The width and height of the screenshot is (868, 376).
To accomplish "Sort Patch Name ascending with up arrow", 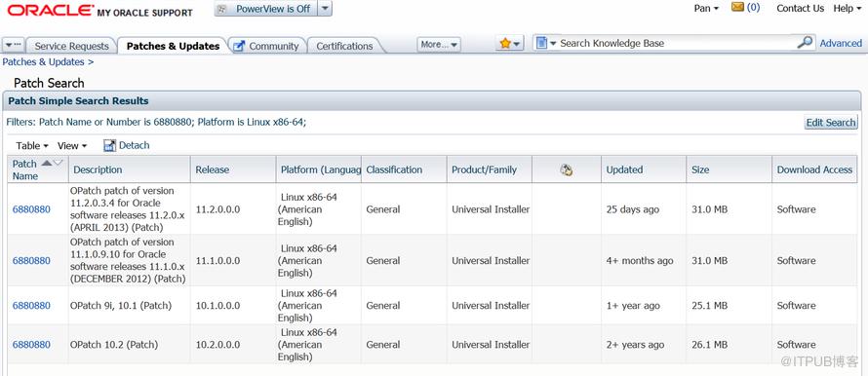I will (47, 162).
